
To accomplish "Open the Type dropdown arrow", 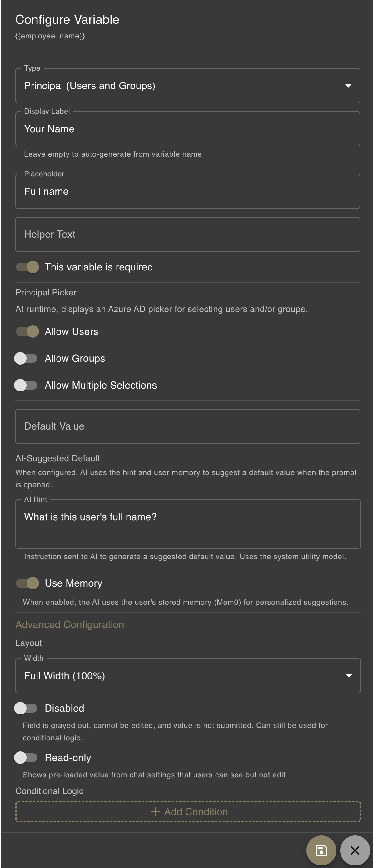I will click(x=349, y=86).
